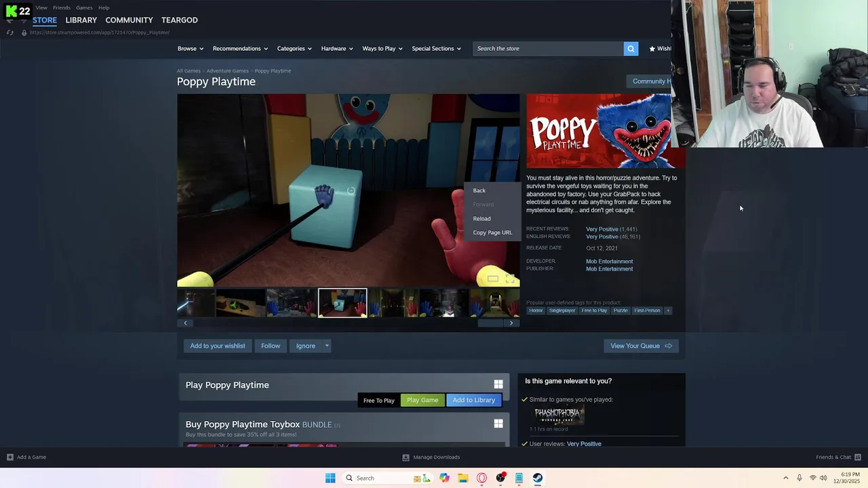Image resolution: width=868 pixels, height=488 pixels.
Task: Click the volume speaker tray icon
Action: 823,478
